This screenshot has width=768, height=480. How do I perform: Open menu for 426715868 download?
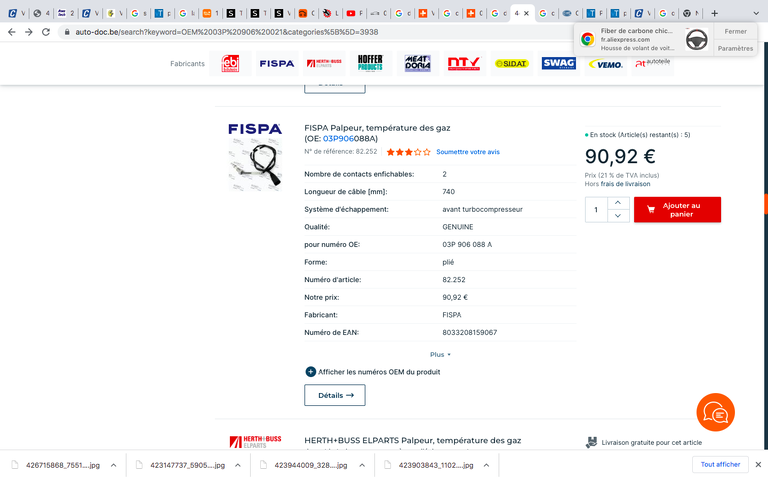[114, 465]
